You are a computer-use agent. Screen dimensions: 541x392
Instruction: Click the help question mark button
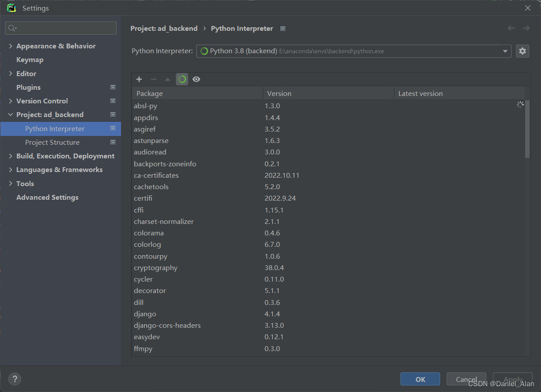coord(15,379)
